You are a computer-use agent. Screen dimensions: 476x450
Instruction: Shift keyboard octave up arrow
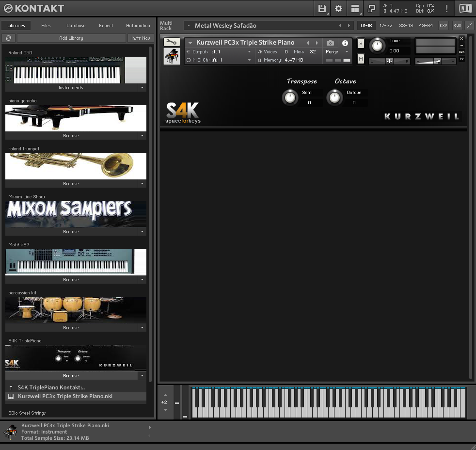(x=165, y=395)
